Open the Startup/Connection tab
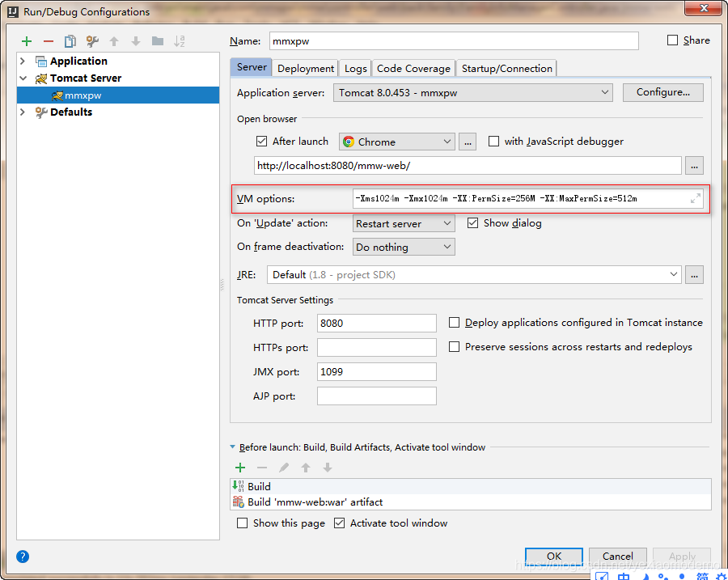728x580 pixels. pyautogui.click(x=506, y=68)
